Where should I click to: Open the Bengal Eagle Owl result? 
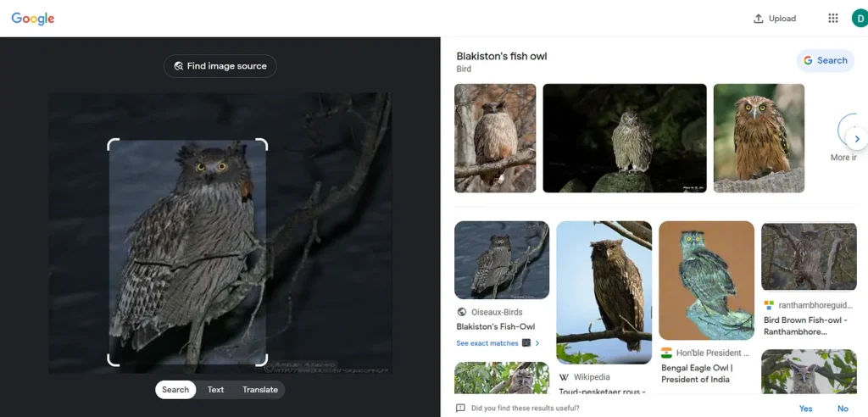pyautogui.click(x=706, y=281)
